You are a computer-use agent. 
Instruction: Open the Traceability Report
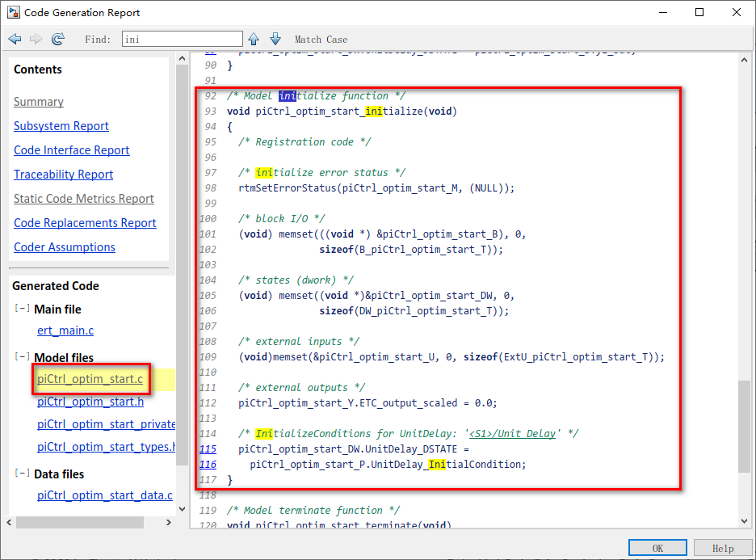pos(63,174)
